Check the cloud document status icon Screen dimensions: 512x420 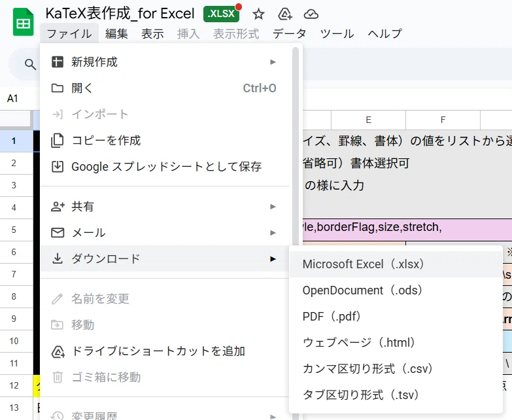311,14
